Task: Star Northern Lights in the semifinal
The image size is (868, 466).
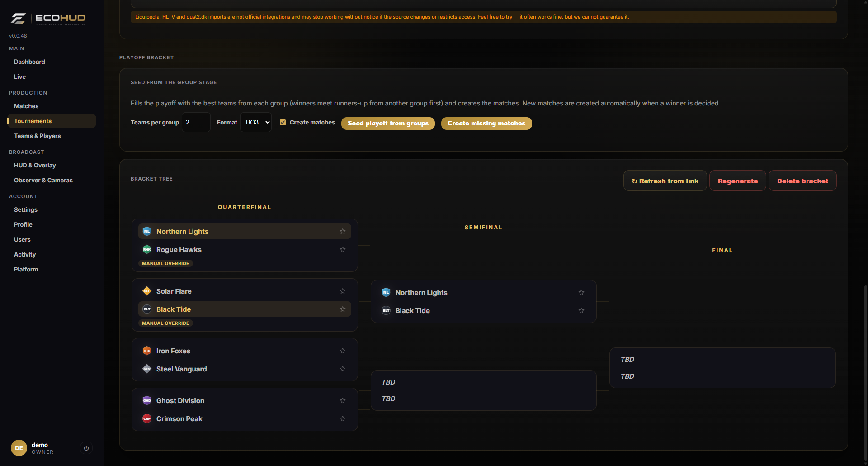Action: pyautogui.click(x=581, y=292)
